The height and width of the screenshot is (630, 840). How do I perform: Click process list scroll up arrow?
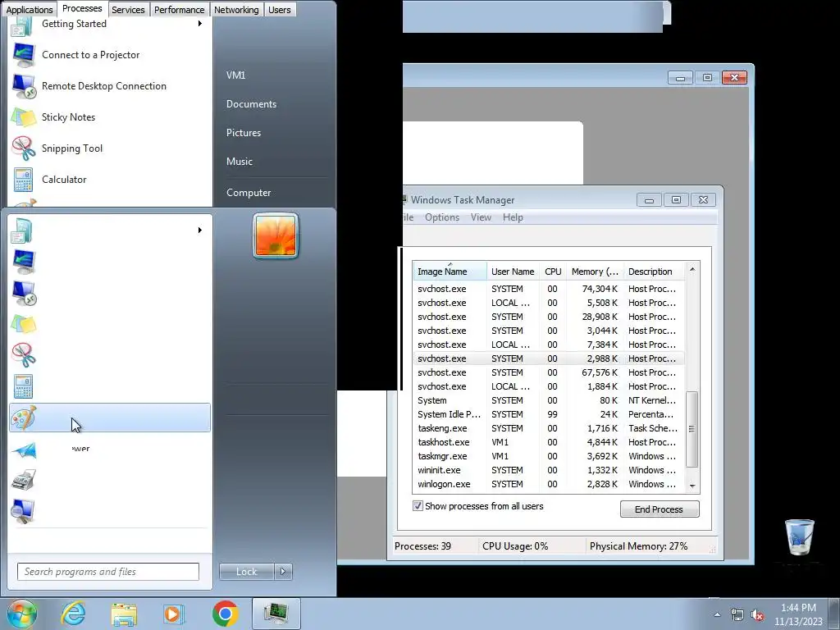pos(692,269)
